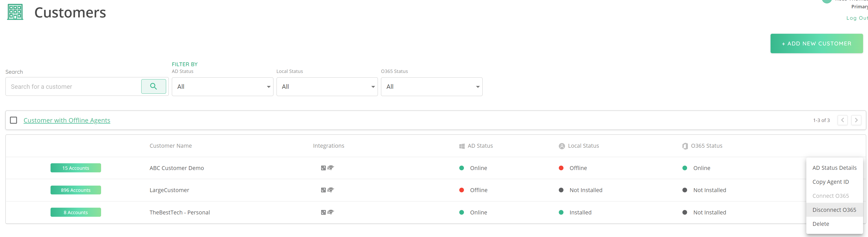
Task: Click striped square integration icon for ABC Customer Demo
Action: pyautogui.click(x=323, y=168)
